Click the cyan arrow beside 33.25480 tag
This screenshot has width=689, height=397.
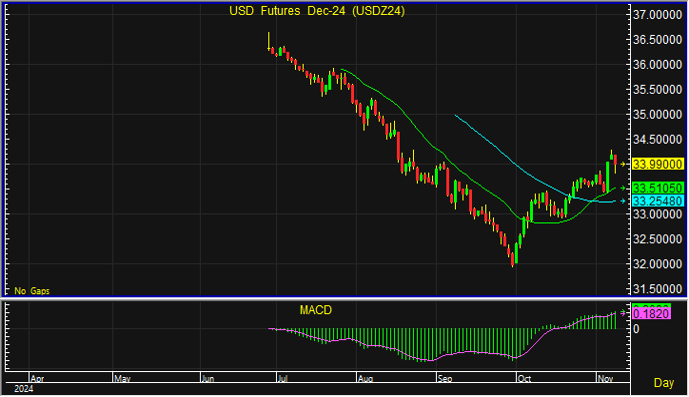(623, 201)
